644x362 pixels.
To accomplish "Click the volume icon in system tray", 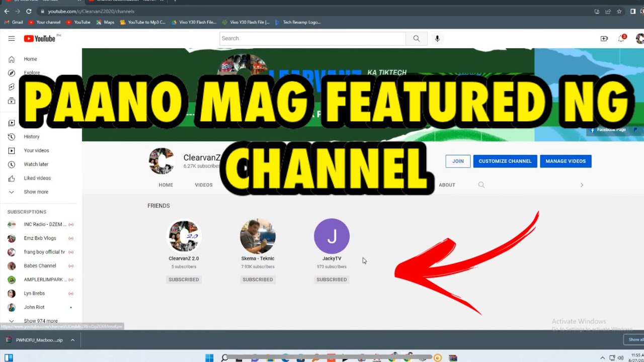I will pyautogui.click(x=621, y=358).
